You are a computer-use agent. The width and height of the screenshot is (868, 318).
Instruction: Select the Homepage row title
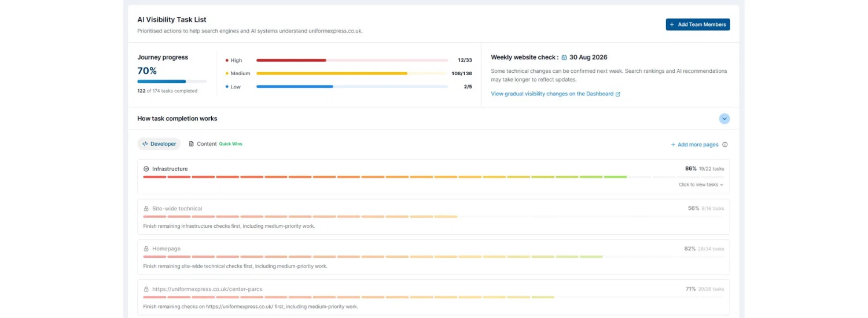tap(167, 249)
